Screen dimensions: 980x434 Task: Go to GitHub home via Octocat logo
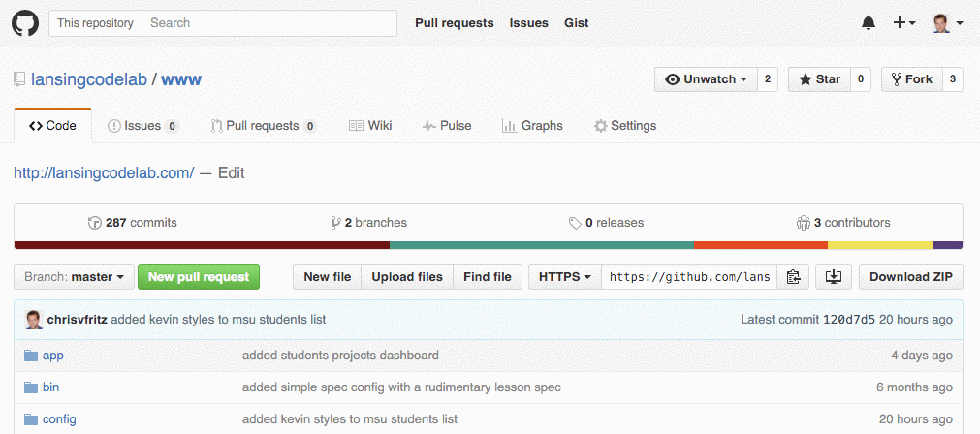25,23
